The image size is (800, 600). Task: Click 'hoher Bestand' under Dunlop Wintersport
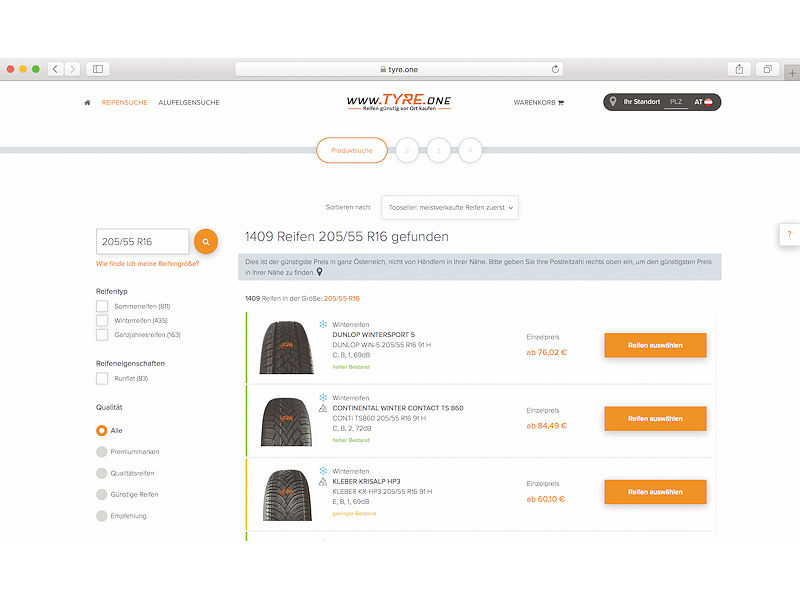(x=351, y=367)
